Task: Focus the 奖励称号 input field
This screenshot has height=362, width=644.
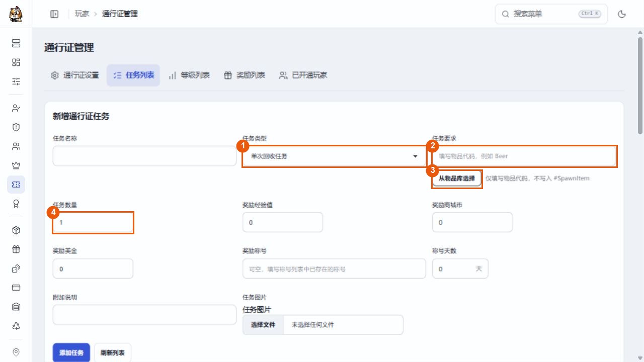Action: [334, 268]
